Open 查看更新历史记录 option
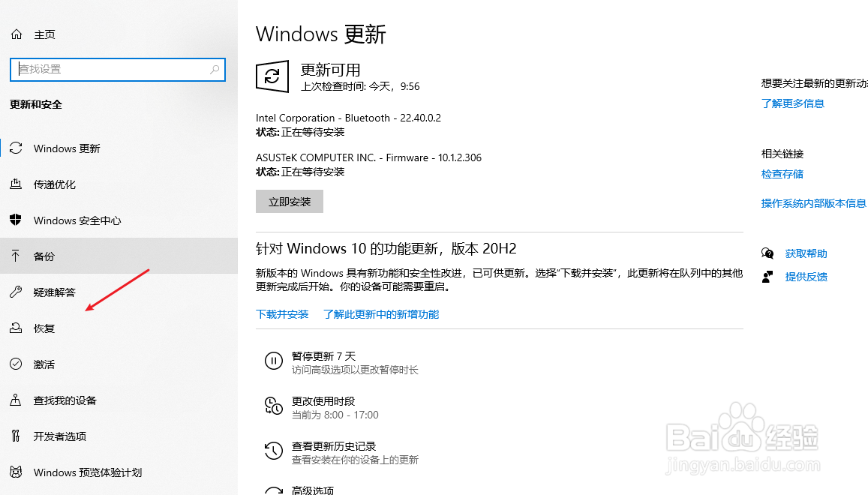 coord(334,445)
